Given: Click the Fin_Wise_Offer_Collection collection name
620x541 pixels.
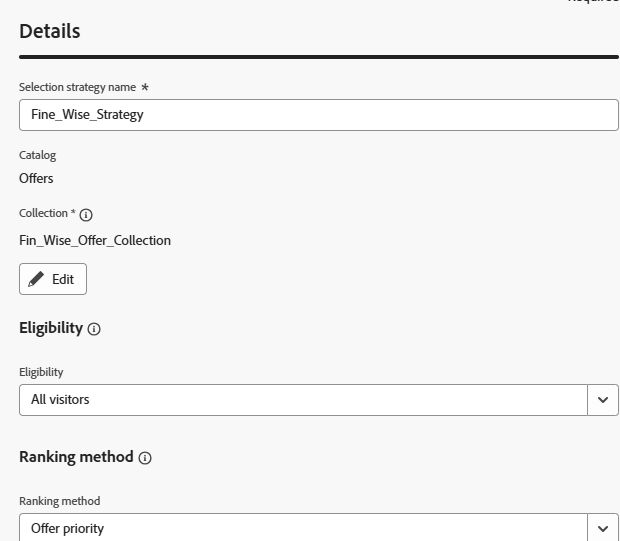Looking at the screenshot, I should tap(95, 240).
